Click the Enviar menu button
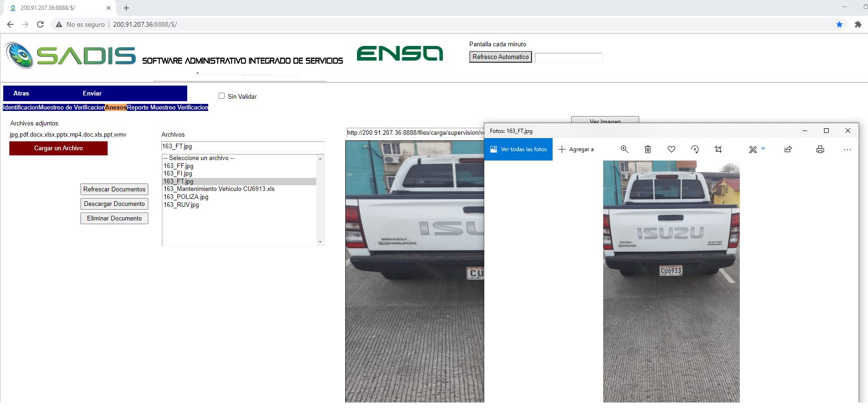The height and width of the screenshot is (410, 868). pyautogui.click(x=92, y=93)
